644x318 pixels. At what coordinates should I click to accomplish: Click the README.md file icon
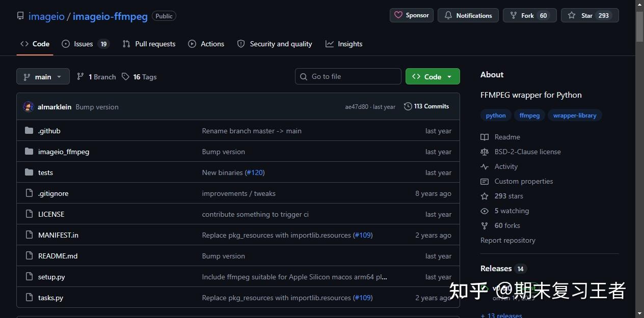(29, 256)
